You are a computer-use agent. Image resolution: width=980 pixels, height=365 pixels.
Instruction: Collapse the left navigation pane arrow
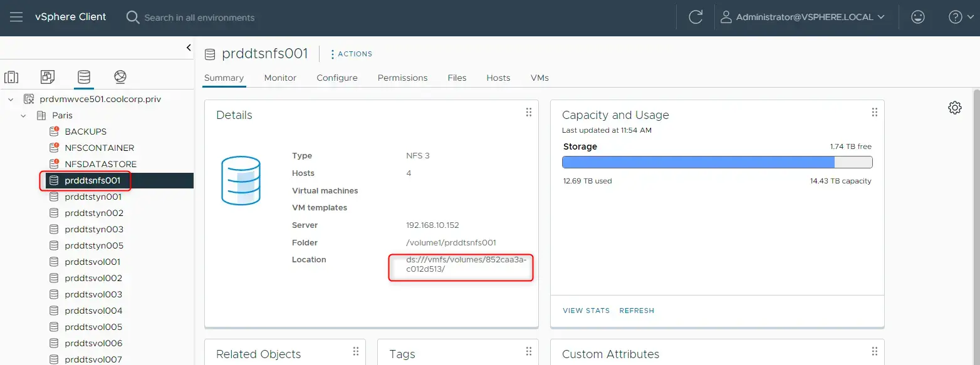(189, 48)
